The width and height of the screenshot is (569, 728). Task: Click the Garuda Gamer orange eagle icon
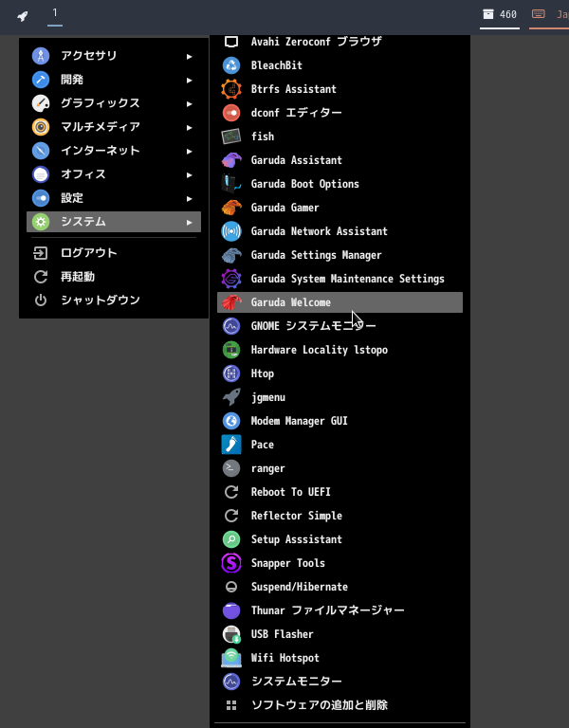point(231,208)
